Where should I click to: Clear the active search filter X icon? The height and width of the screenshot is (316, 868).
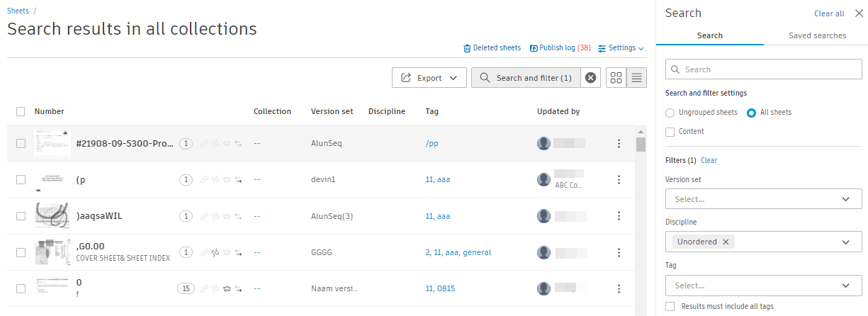590,78
